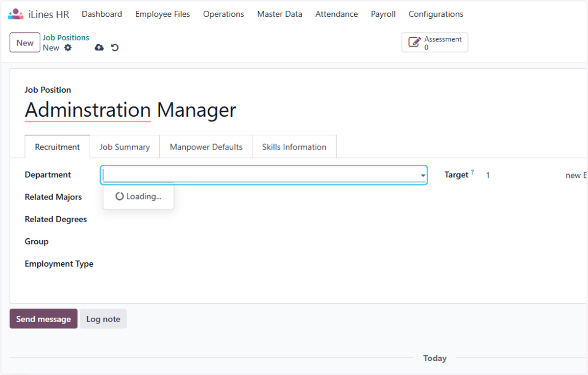Image resolution: width=588 pixels, height=375 pixels.
Task: Save record manually with cloud upload icon
Action: (99, 48)
